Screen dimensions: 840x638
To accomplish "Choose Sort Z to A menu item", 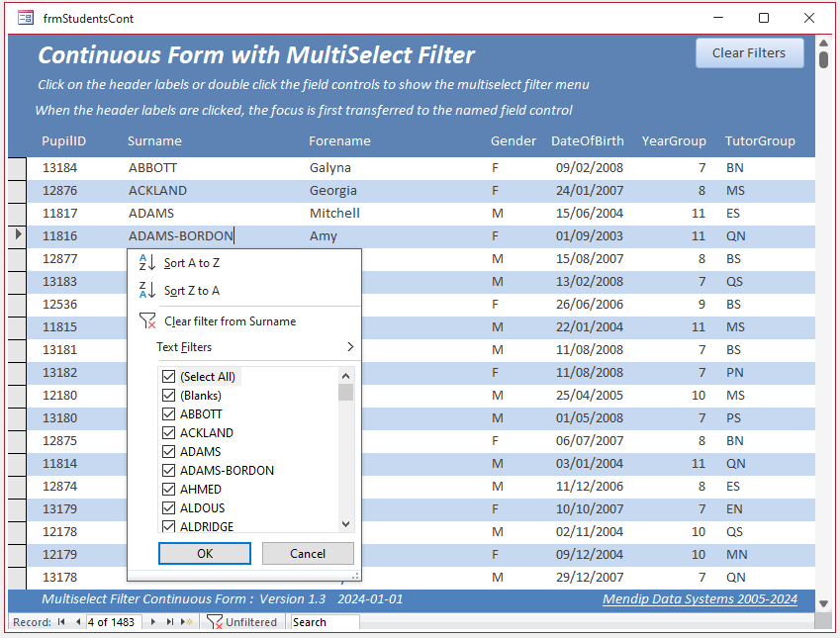I will point(243,291).
